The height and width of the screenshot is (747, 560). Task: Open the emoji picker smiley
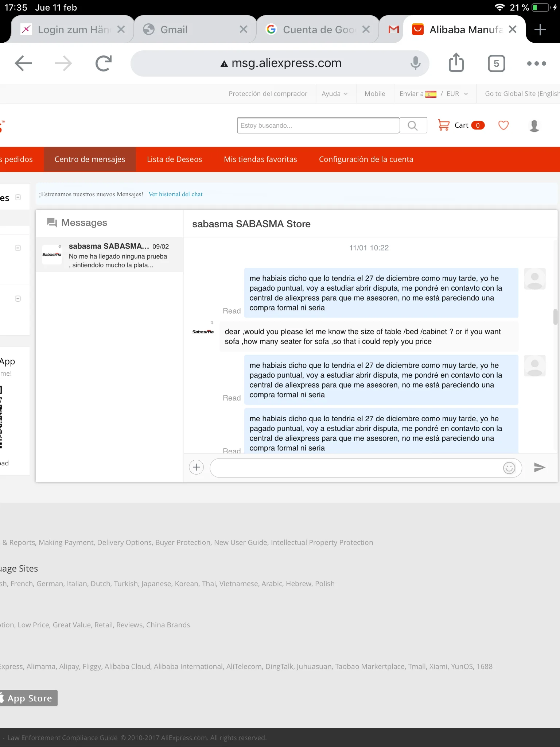pyautogui.click(x=509, y=468)
